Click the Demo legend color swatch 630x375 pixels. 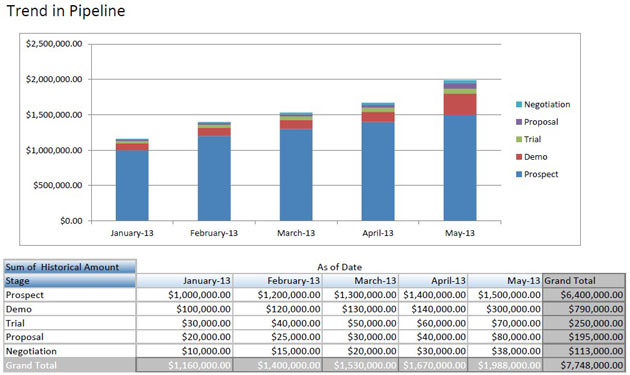519,157
